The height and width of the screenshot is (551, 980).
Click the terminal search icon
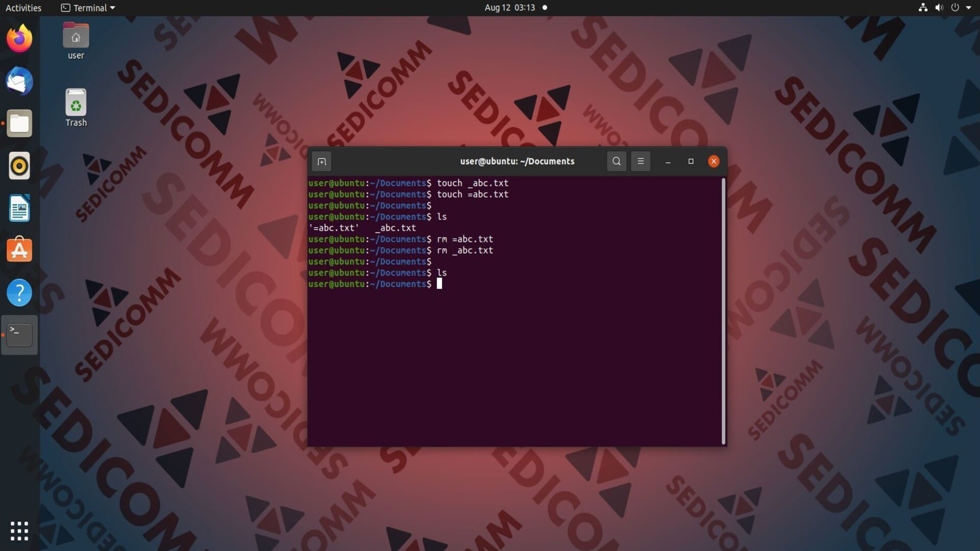[x=617, y=161]
